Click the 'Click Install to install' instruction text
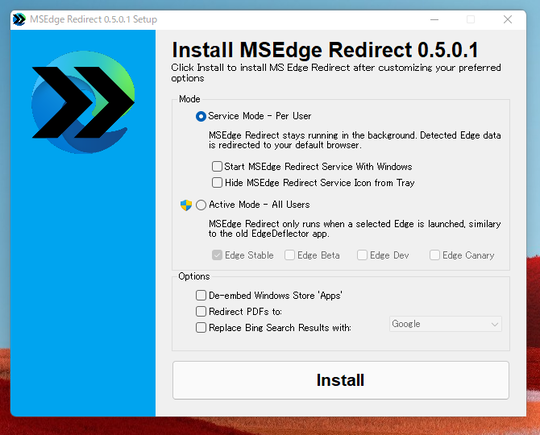This screenshot has height=435, width=540. (336, 73)
